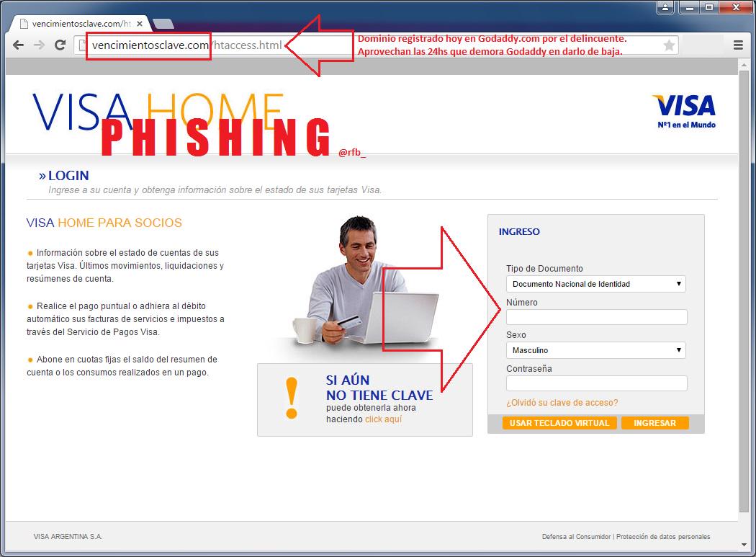This screenshot has height=557, width=756.
Task: Click the Chrome user profile icon
Action: point(665,7)
